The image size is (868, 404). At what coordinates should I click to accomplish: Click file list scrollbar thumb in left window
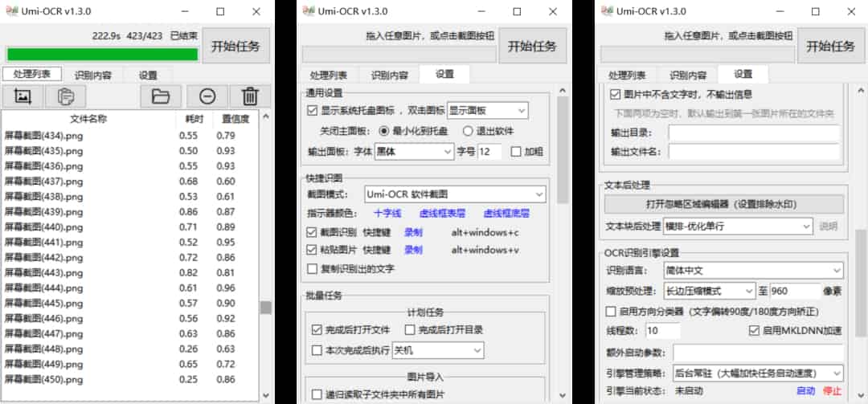click(x=266, y=307)
